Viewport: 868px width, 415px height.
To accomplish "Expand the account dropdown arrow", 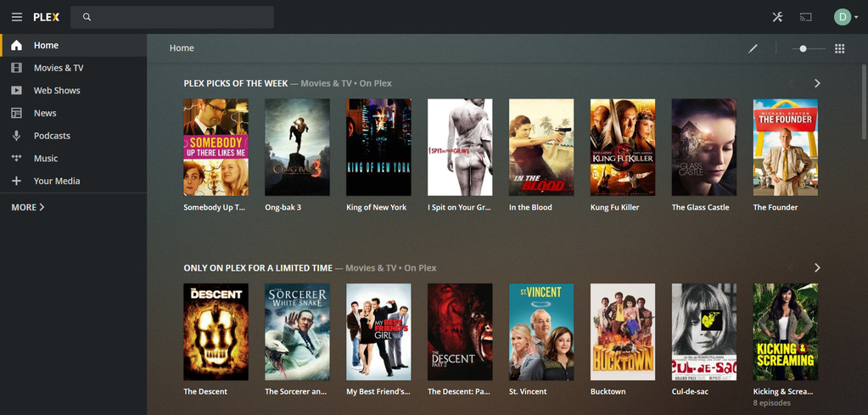I will pos(856,18).
